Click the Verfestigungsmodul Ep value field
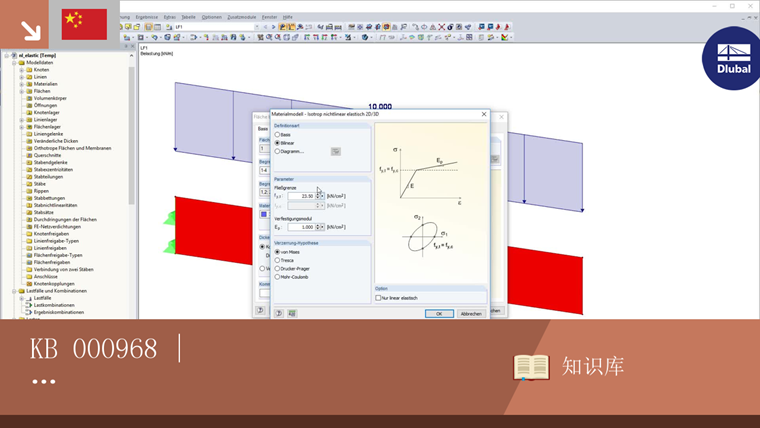Image resolution: width=760 pixels, height=428 pixels. point(301,227)
